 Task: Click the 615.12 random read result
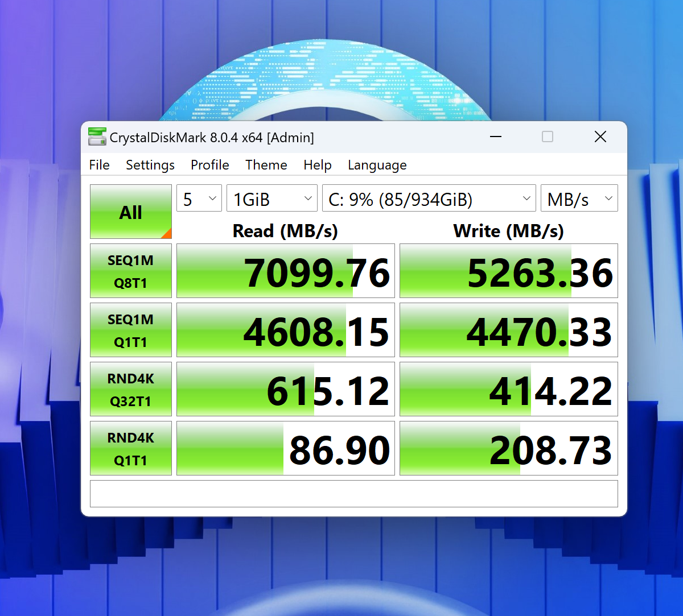point(286,389)
